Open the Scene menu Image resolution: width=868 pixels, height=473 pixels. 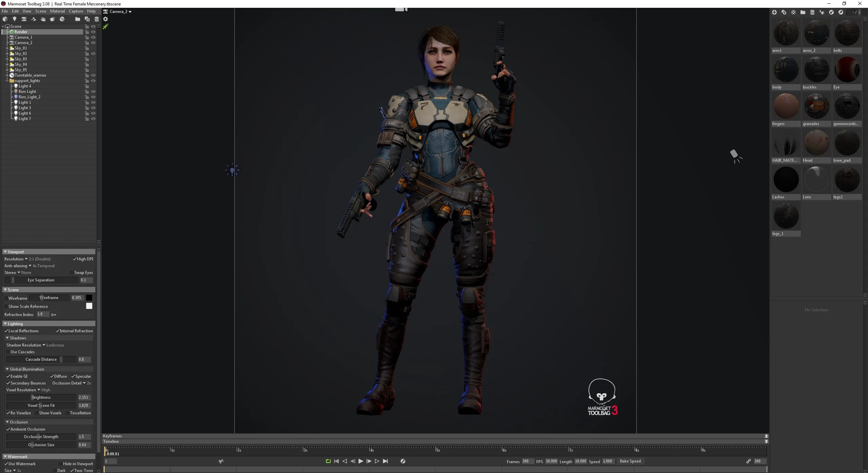click(x=41, y=11)
